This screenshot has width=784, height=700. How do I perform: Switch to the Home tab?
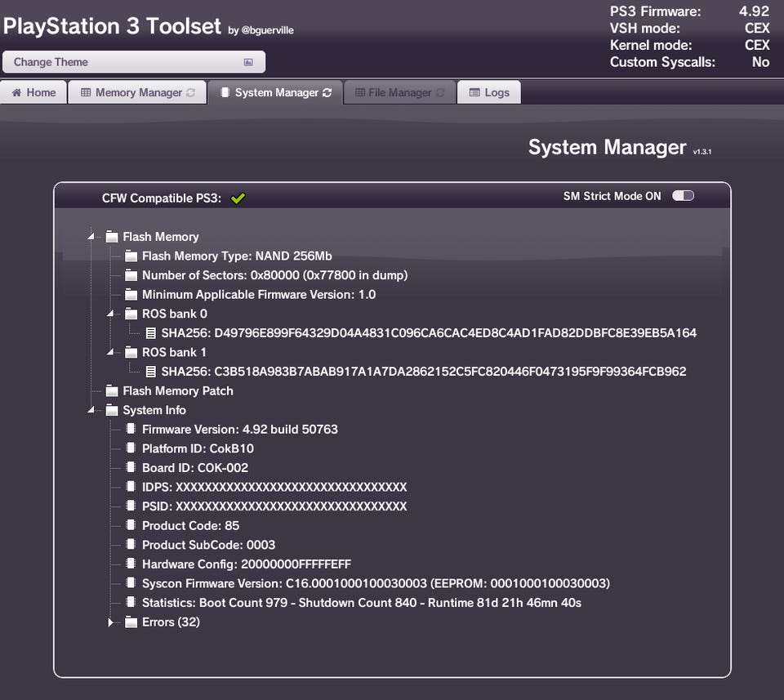[33, 93]
